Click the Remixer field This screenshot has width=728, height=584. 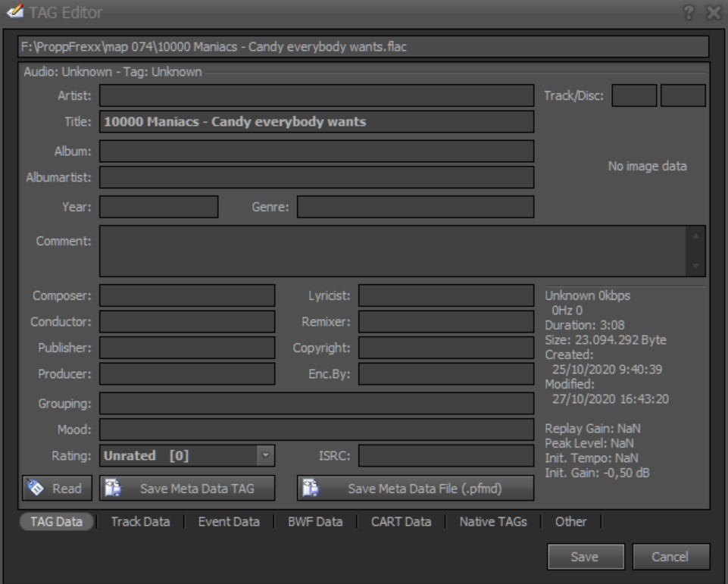446,322
